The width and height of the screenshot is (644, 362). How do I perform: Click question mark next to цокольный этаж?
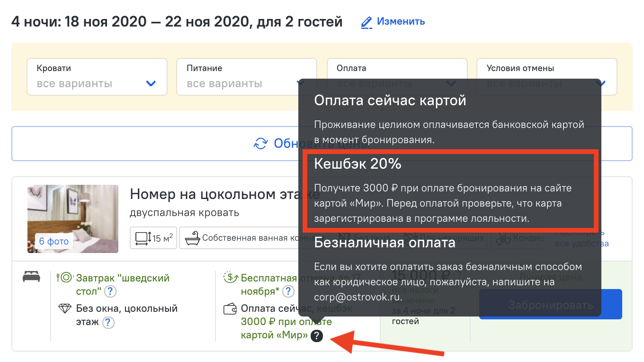tap(108, 323)
